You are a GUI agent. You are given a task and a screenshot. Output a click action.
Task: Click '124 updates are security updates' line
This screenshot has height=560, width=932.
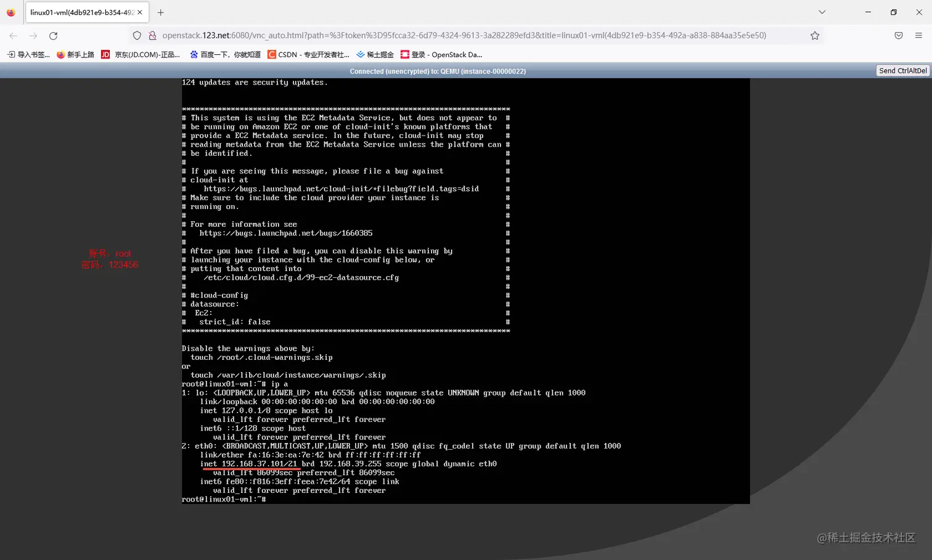tap(255, 83)
